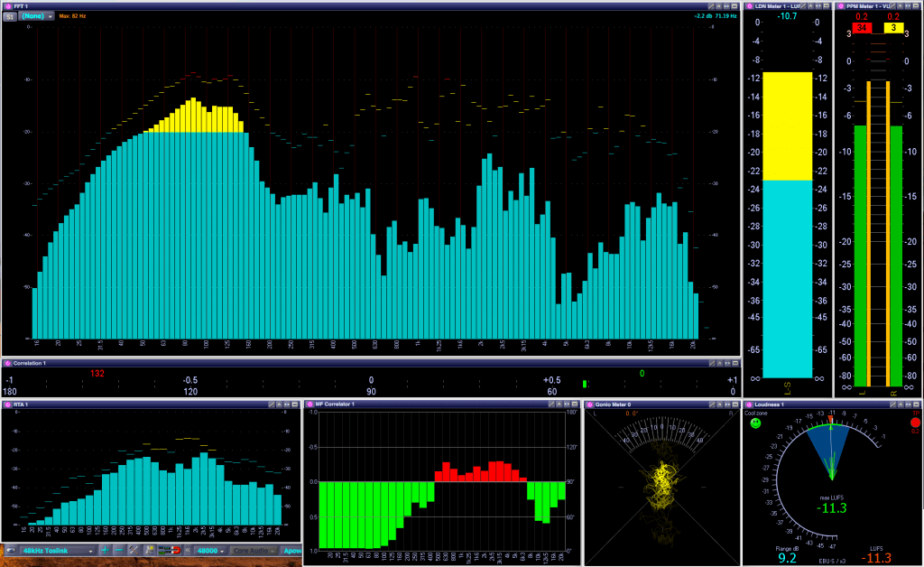Open the 48000 sample rate dropdown
The width and height of the screenshot is (924, 567).
210,551
